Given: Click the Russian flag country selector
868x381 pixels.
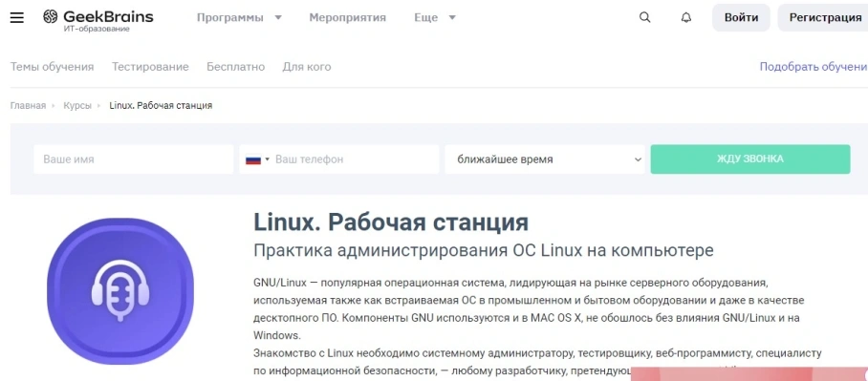Looking at the screenshot, I should pyautogui.click(x=257, y=159).
